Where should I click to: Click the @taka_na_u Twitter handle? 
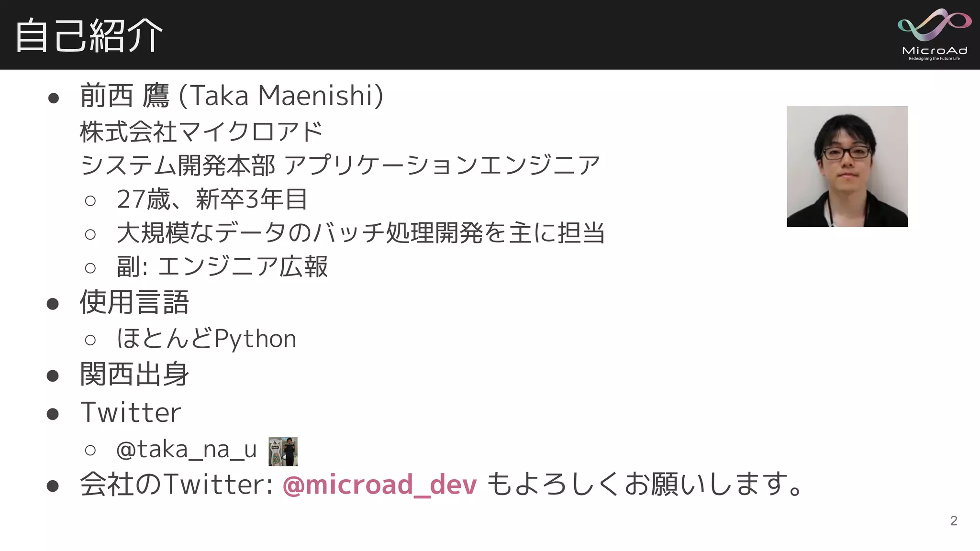coord(187,450)
